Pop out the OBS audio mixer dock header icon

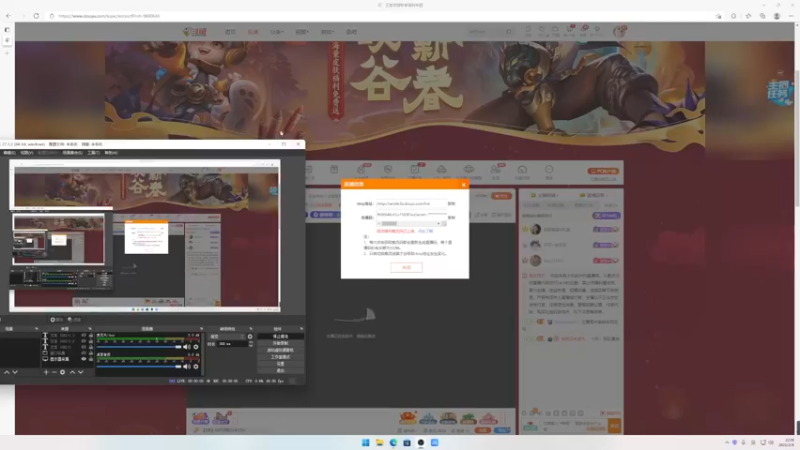pos(202,329)
